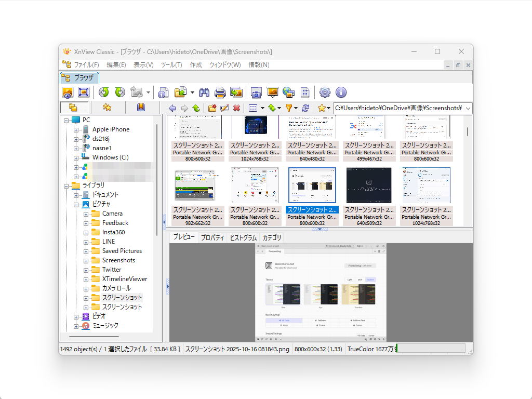
Task: Switch to the ヒストグラム tab
Action: 243,238
